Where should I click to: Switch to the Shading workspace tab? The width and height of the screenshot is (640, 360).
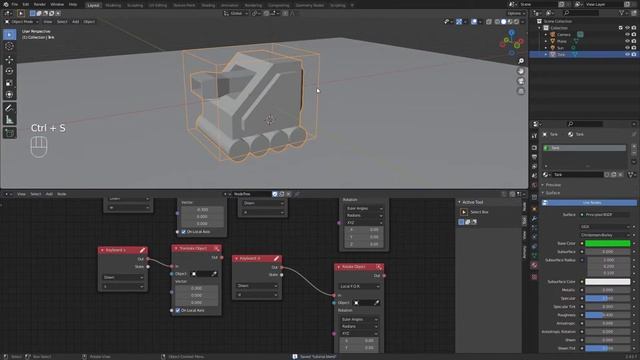click(x=208, y=5)
